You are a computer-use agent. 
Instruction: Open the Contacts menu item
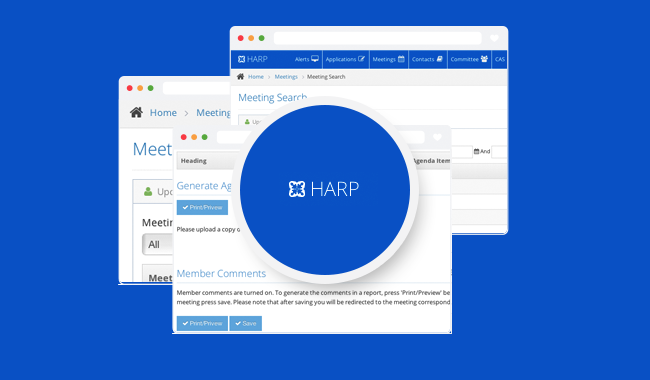427,59
